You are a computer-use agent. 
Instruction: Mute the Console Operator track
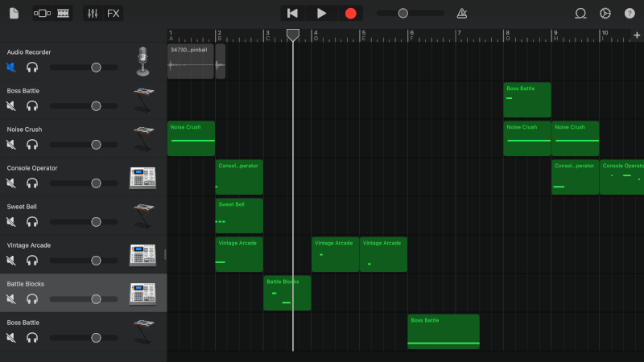(x=11, y=183)
